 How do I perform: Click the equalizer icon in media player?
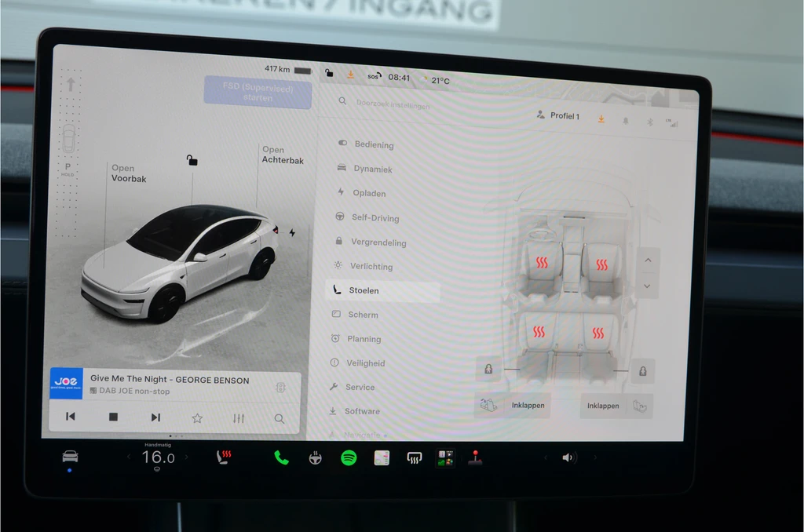click(239, 418)
